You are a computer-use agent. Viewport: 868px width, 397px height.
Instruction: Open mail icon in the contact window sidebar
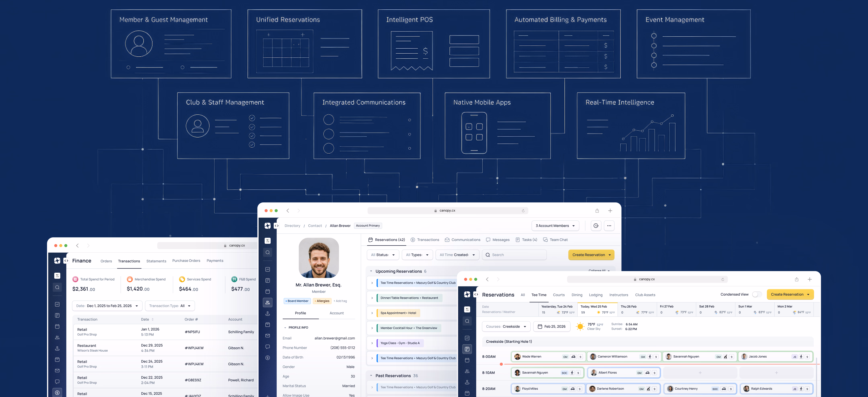point(268,335)
